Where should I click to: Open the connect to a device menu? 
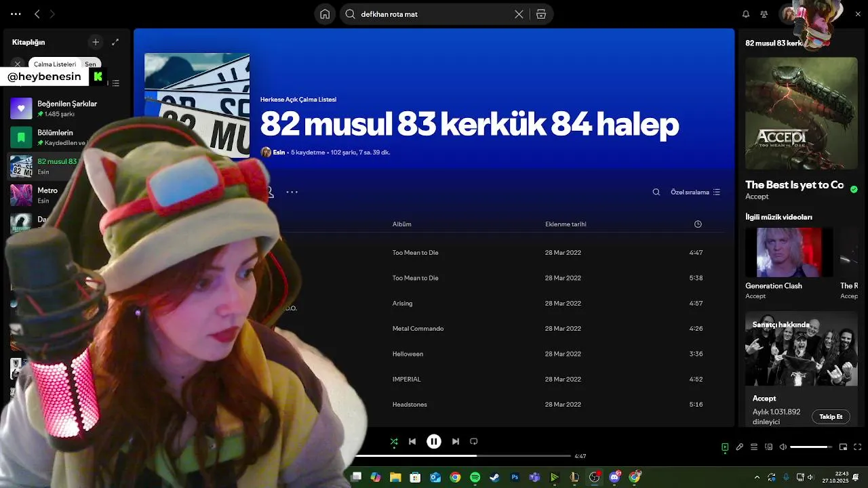pos(769,447)
